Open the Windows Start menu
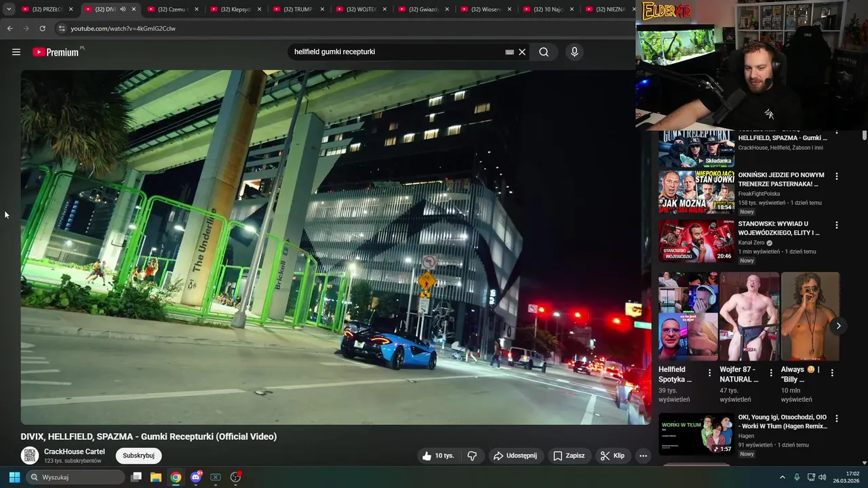The image size is (868, 488). click(x=14, y=477)
